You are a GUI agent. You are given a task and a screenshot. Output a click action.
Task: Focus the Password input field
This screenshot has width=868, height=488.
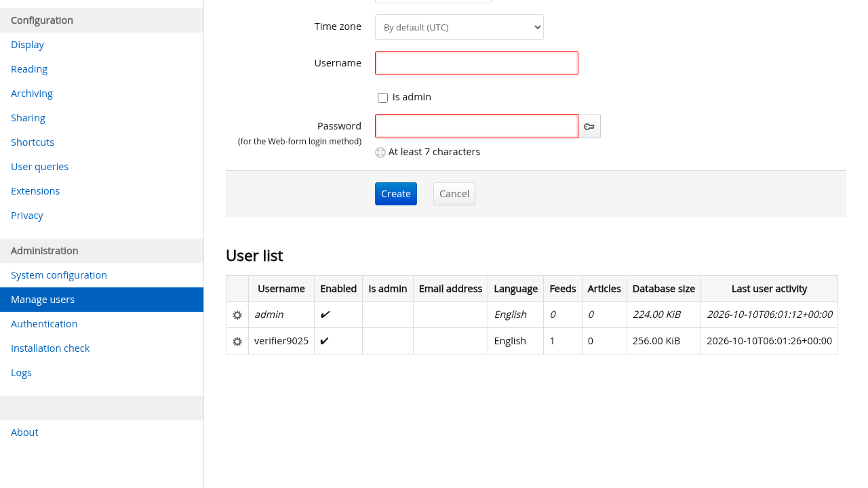(x=477, y=126)
